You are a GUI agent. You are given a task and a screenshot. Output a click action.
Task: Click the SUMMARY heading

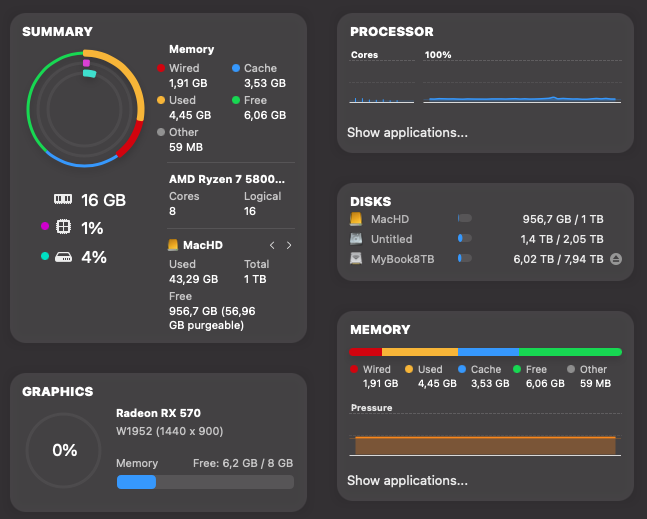pos(57,31)
